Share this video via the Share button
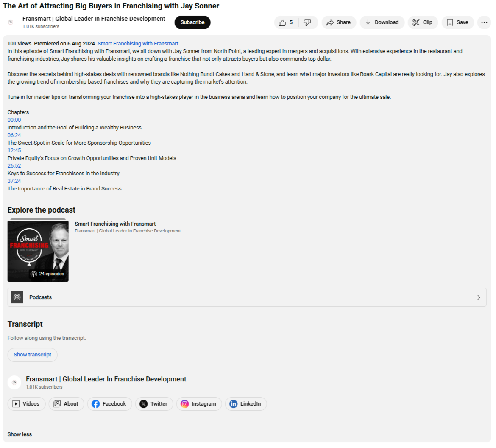 point(339,22)
